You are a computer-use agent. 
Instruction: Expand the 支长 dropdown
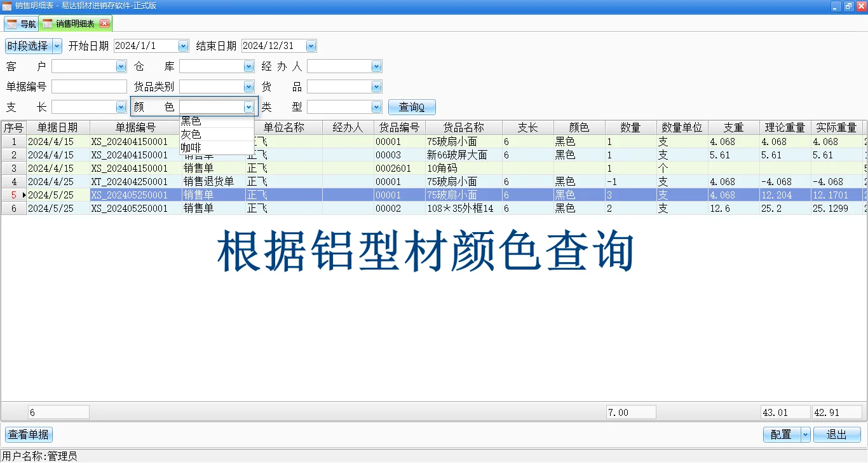(121, 106)
